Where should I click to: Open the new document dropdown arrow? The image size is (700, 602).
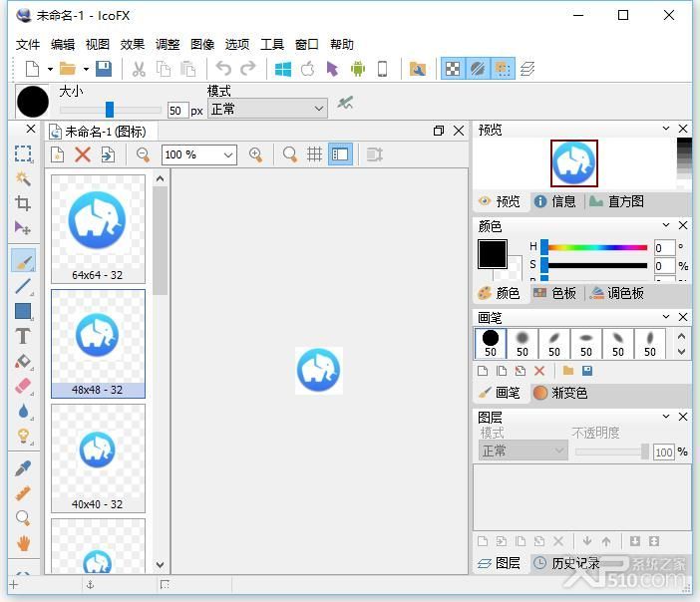coord(50,69)
